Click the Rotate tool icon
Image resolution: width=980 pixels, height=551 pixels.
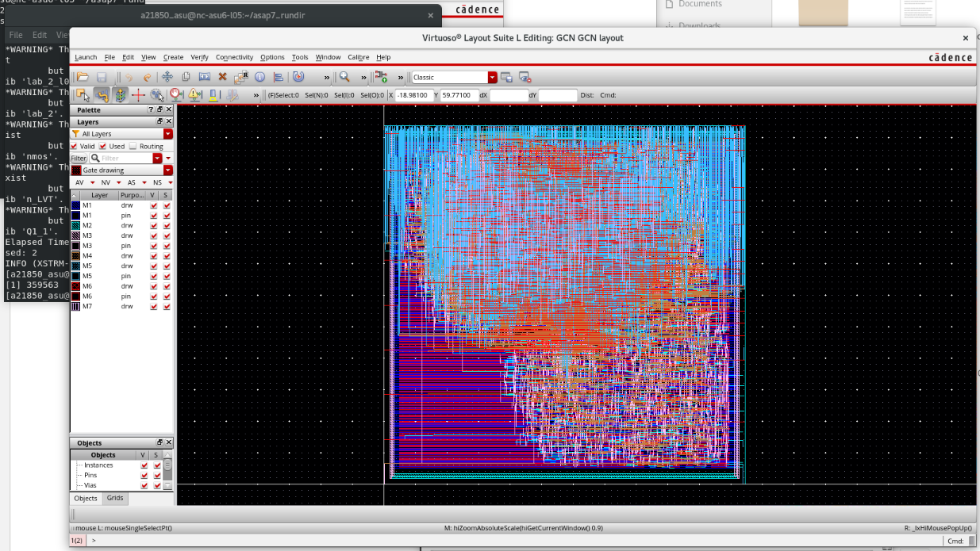coord(298,77)
